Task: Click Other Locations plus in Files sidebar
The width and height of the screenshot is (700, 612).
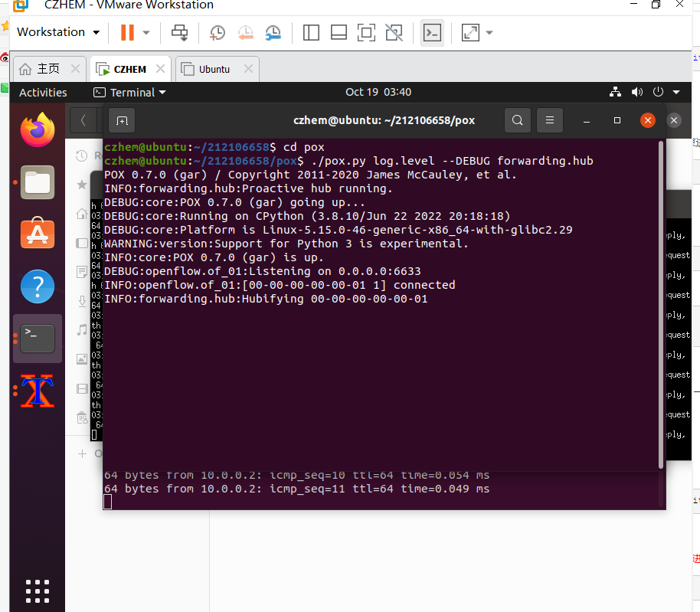Action: click(x=82, y=454)
